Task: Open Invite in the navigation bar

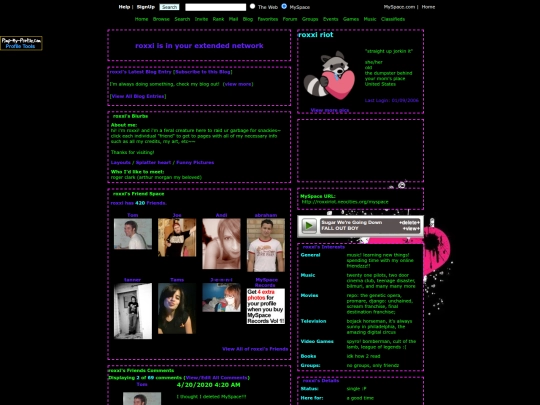Action: [x=201, y=19]
